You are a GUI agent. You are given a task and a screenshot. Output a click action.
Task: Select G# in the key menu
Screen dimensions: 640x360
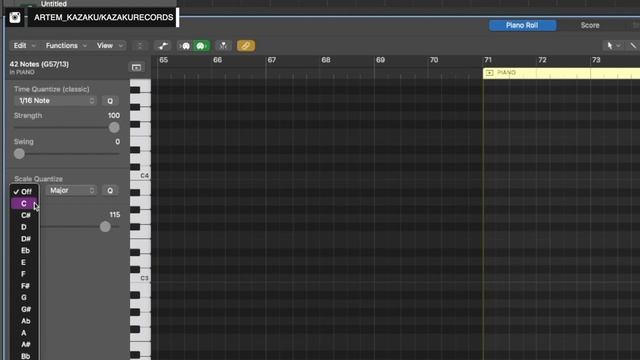click(24, 309)
